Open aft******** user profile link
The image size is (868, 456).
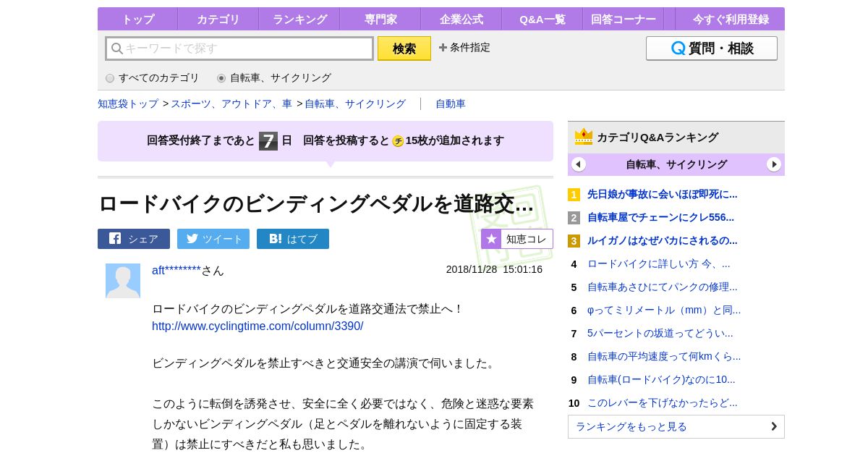click(176, 270)
